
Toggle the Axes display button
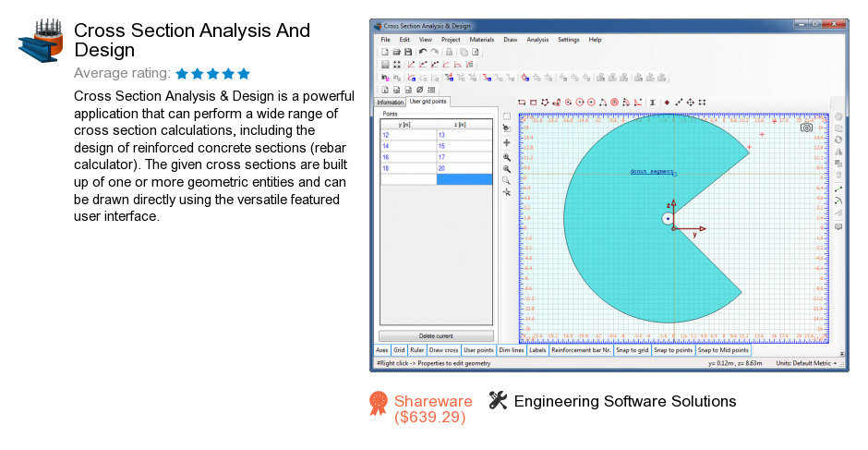click(382, 350)
